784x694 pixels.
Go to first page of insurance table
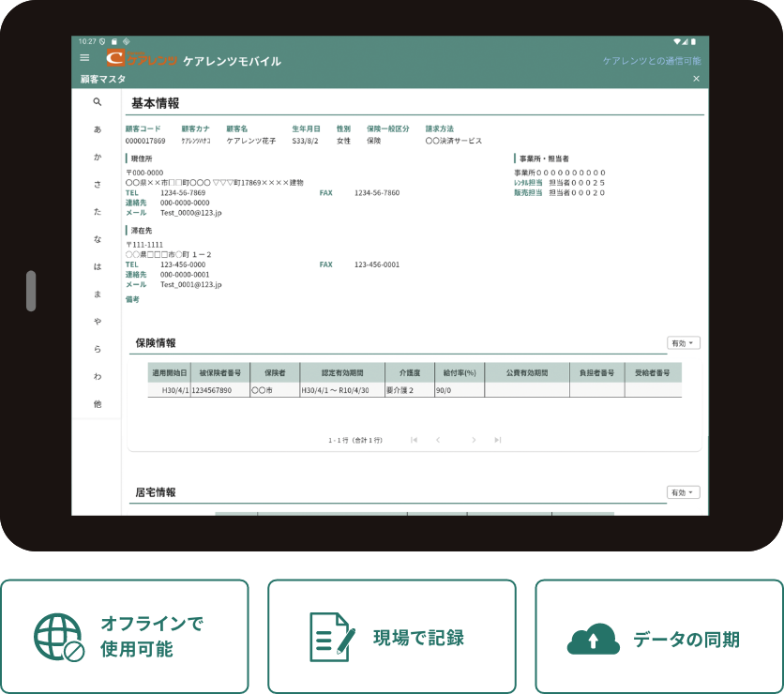click(x=414, y=440)
